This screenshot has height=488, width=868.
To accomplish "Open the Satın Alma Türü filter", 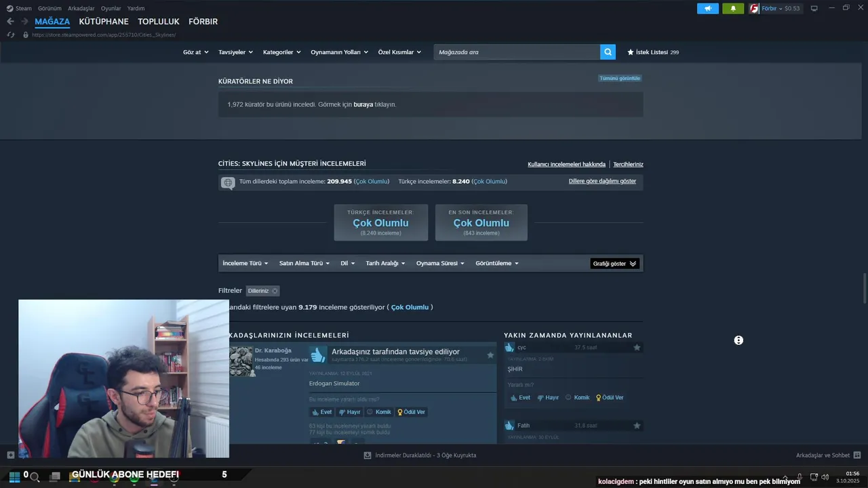I will 304,263.
